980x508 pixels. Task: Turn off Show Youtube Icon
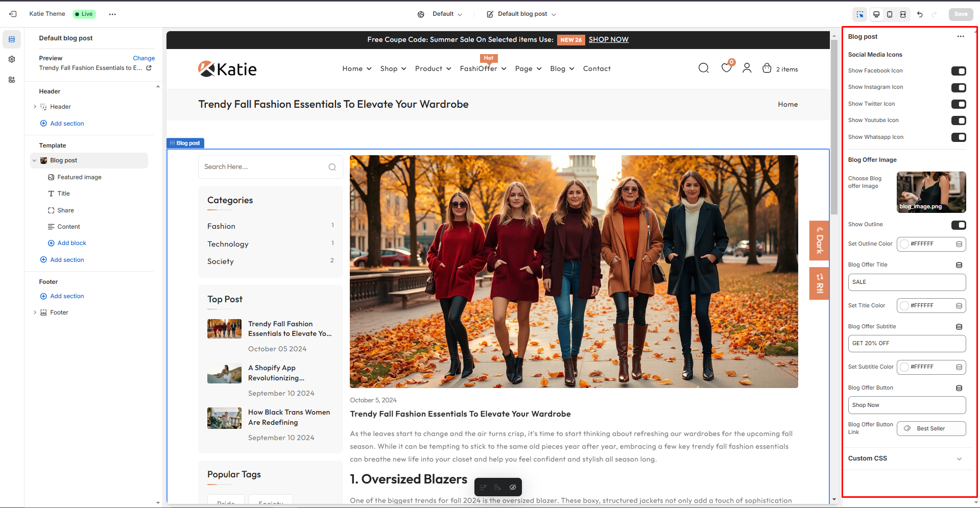coord(958,120)
